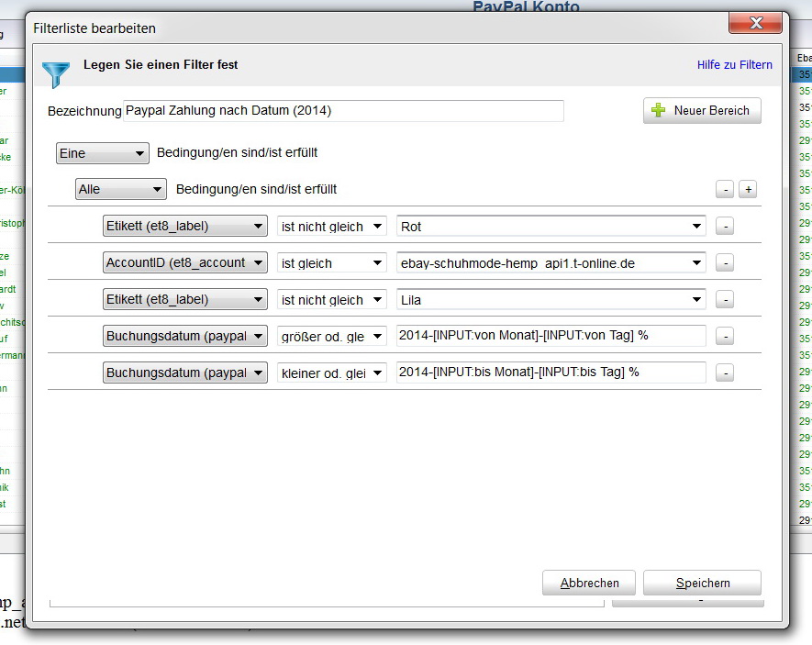Screen dimensions: 812x645
Task: Open the Hilfe zu Filtern link
Action: tap(734, 65)
